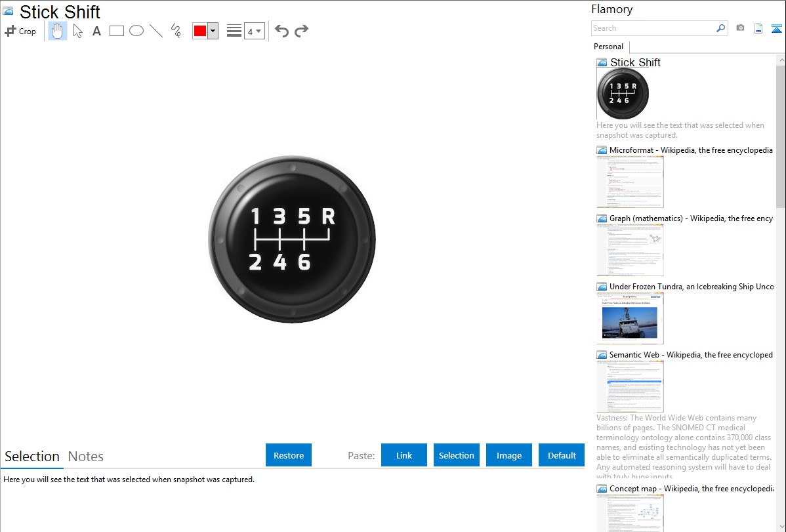
Task: Activate the Crop tool
Action: point(20,31)
